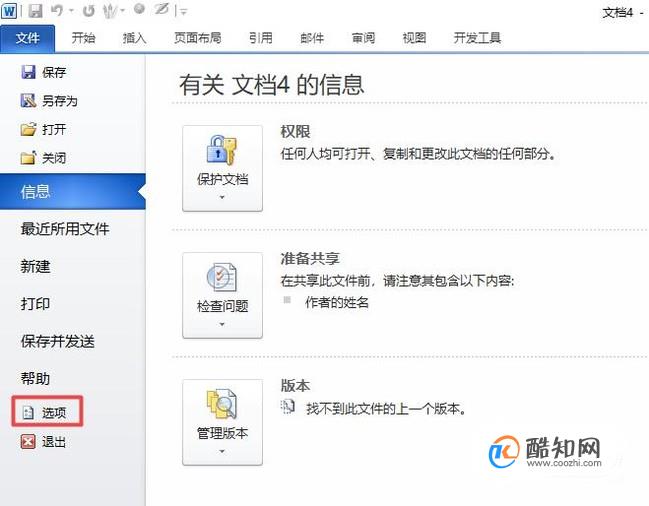
Task: Open 选项 text in sidebar
Action: coord(54,413)
